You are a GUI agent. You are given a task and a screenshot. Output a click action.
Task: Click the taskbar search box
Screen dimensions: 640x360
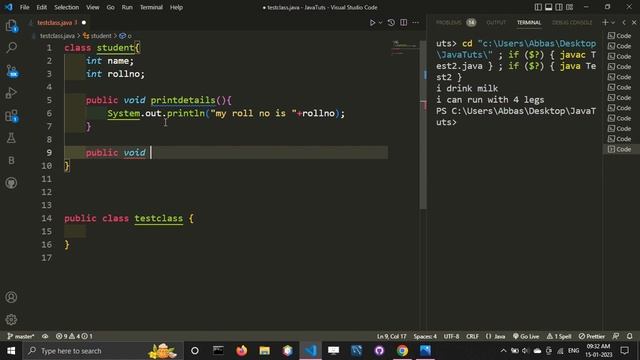(103, 351)
